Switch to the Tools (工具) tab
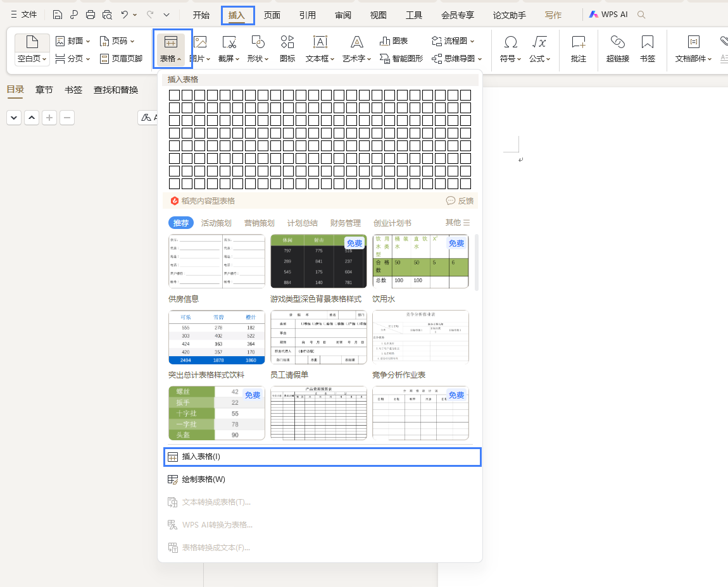Screen dimensions: 728x587 click(x=414, y=15)
